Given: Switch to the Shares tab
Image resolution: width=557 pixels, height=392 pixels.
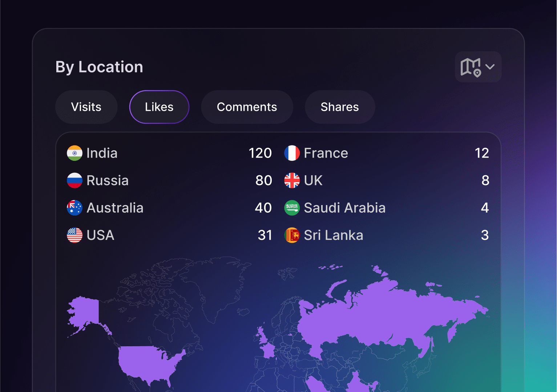Looking at the screenshot, I should pos(340,107).
